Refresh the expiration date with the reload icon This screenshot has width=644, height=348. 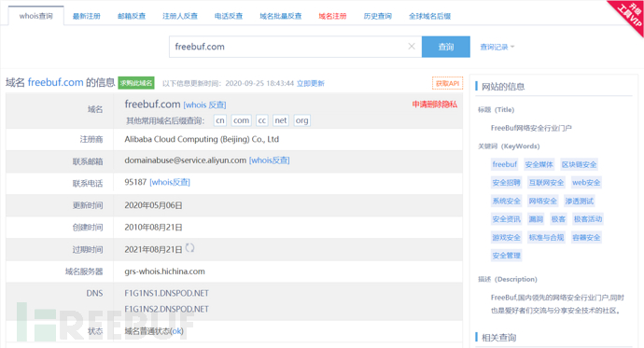pyautogui.click(x=189, y=248)
